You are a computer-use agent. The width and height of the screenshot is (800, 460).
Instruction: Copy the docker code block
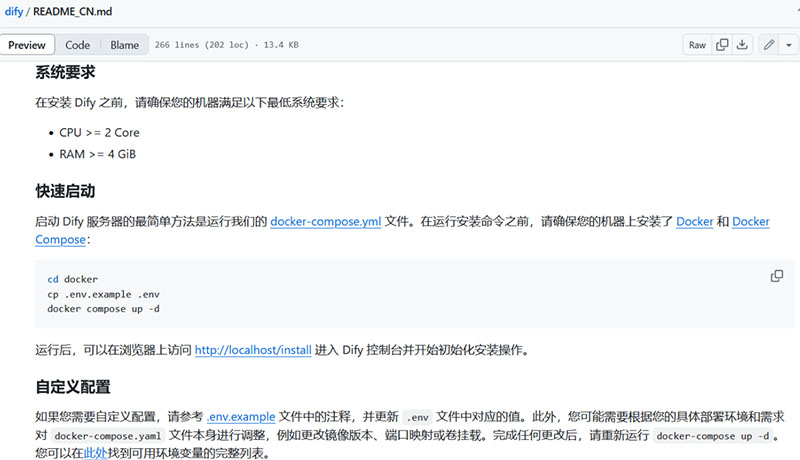pyautogui.click(x=777, y=276)
